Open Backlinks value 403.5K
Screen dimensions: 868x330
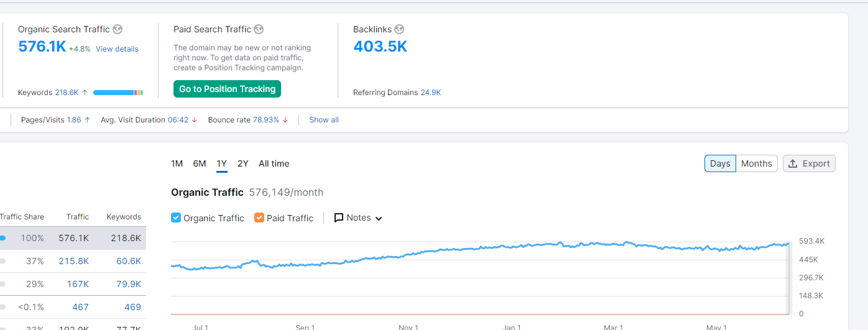pos(381,47)
